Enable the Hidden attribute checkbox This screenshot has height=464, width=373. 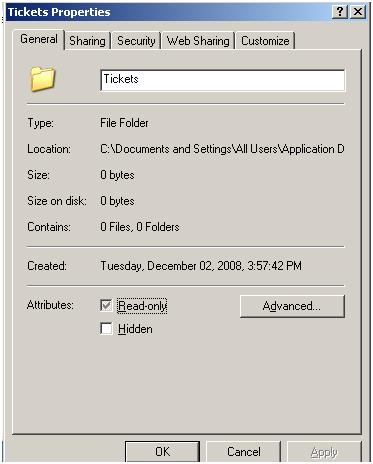coord(106,329)
